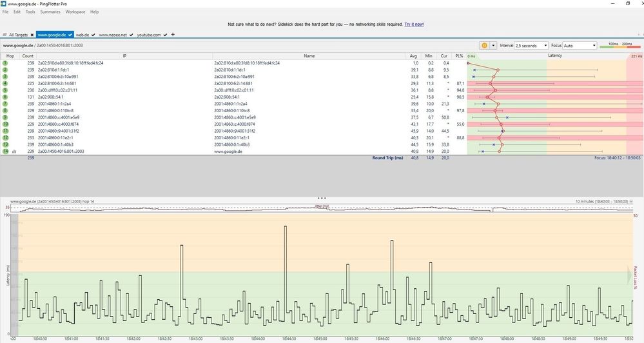Screen dimensions: 644x343
Task: Open the Help menu
Action: coord(95,12)
